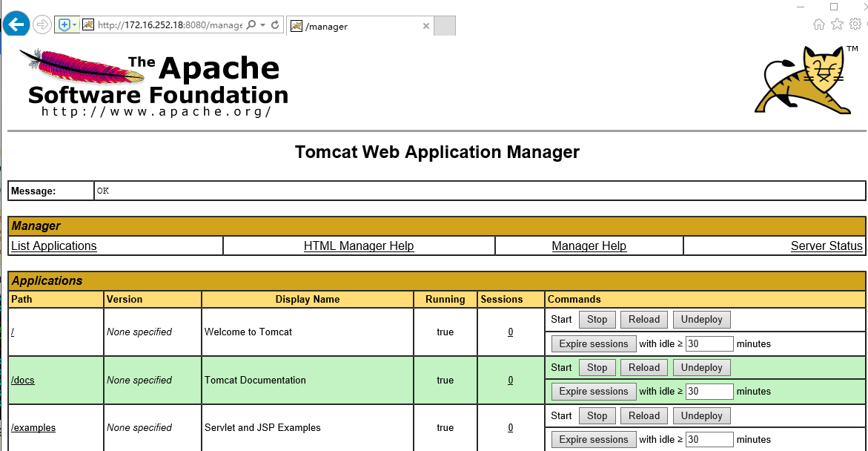868x451 pixels.
Task: Refresh the page with reload icon
Action: (x=275, y=25)
